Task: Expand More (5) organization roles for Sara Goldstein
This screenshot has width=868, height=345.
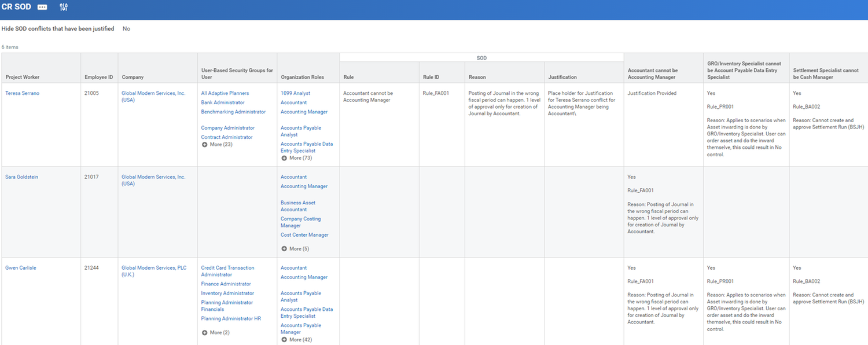Action: [296, 248]
